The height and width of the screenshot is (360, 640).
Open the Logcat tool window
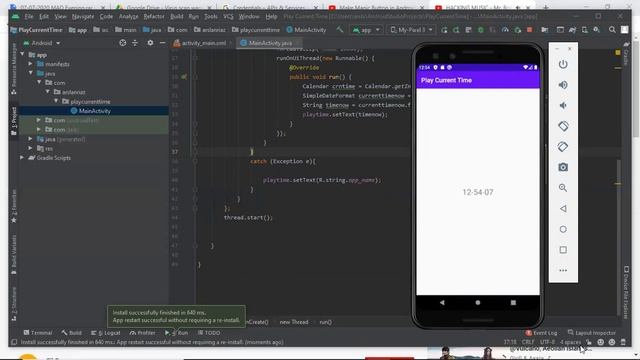coord(106,333)
